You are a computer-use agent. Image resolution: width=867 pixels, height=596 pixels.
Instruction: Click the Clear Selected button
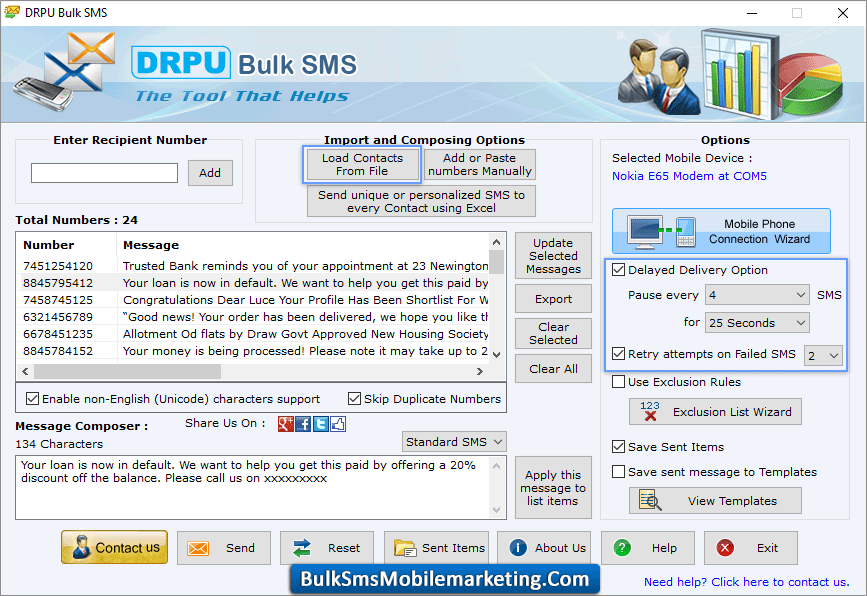(553, 333)
